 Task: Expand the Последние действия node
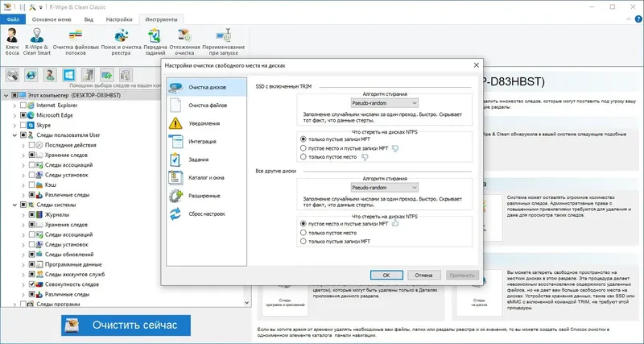pyautogui.click(x=23, y=145)
